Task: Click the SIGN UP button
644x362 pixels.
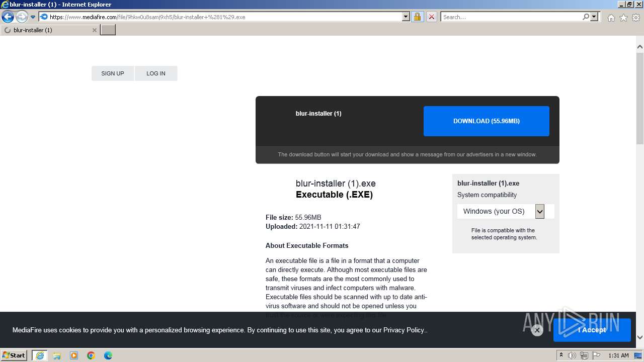Action: tap(113, 73)
